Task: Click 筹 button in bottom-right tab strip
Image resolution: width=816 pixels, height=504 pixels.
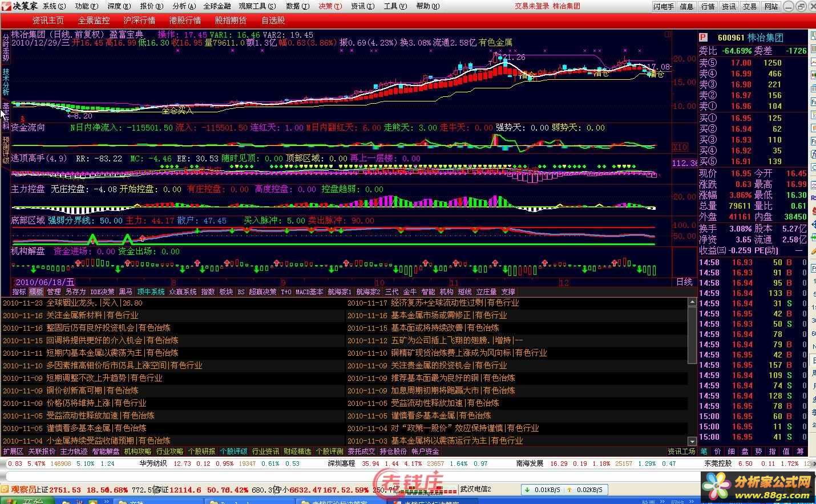Action: 800,451
